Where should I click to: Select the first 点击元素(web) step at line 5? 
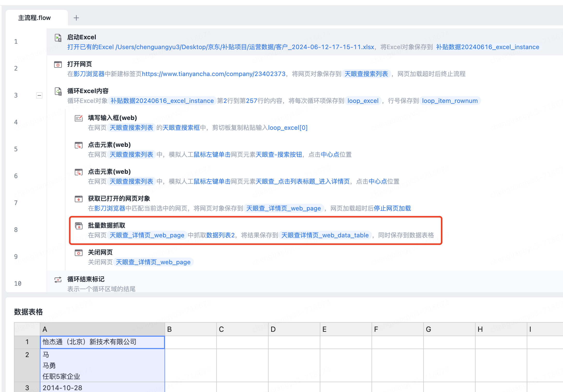[x=109, y=145]
